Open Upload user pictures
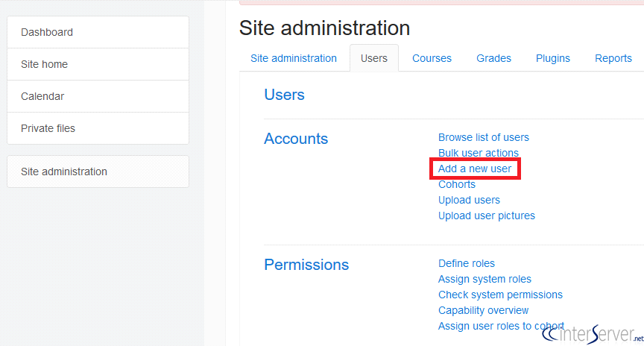The height and width of the screenshot is (346, 644). (x=487, y=216)
